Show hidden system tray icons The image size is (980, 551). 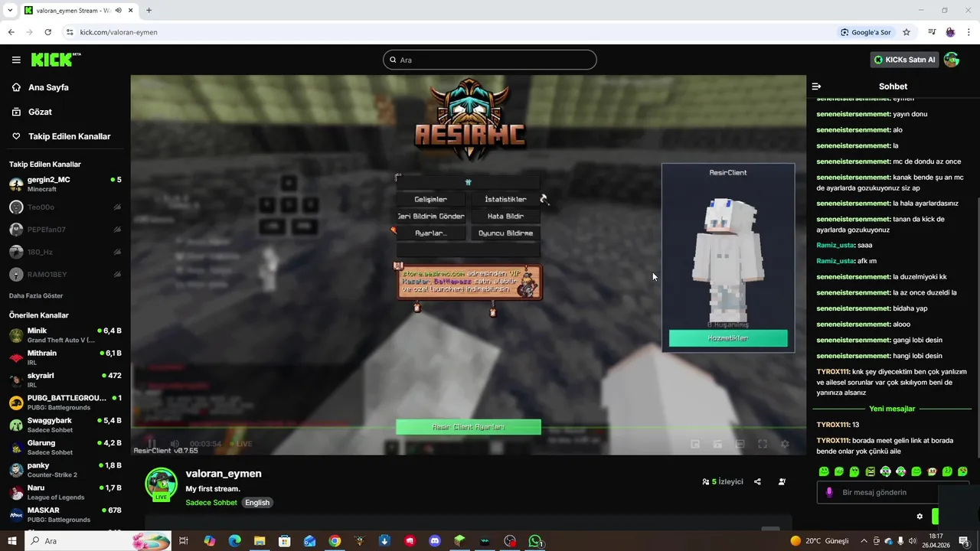(864, 541)
